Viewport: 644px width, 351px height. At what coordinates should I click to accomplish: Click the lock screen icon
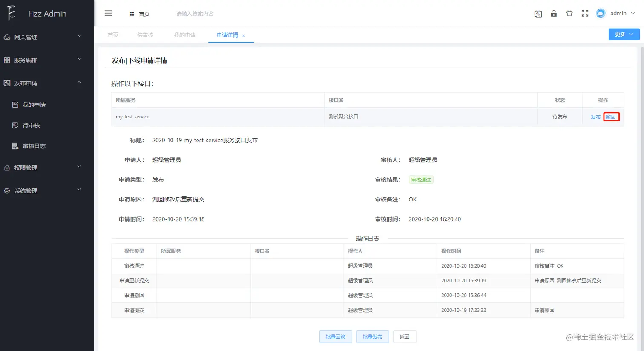554,14
